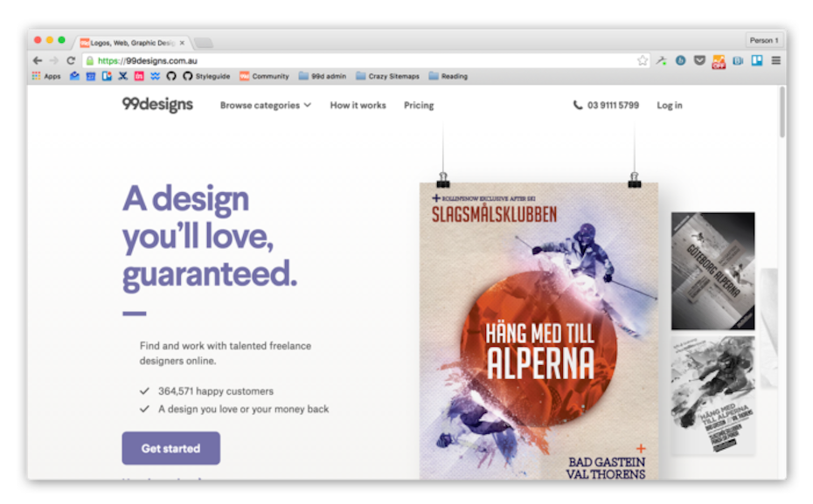Reload the page with the refresh icon
Viewport: 813px width, 504px height.
tap(71, 60)
